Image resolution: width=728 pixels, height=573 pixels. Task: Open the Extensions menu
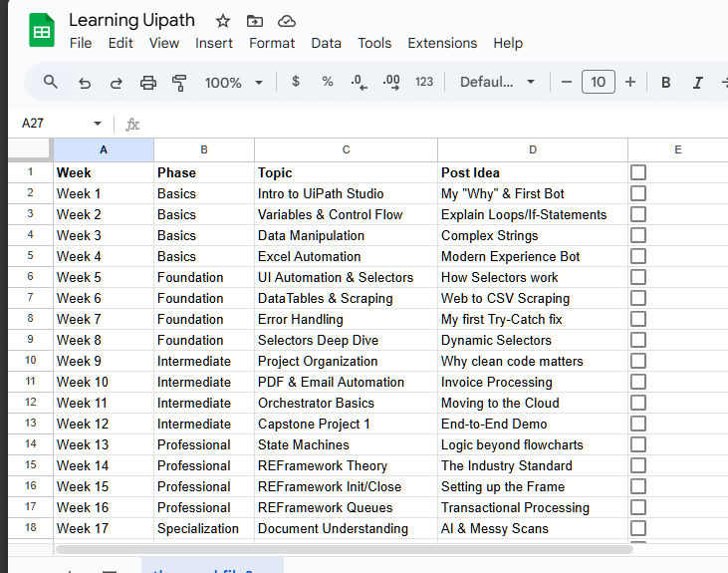click(442, 43)
